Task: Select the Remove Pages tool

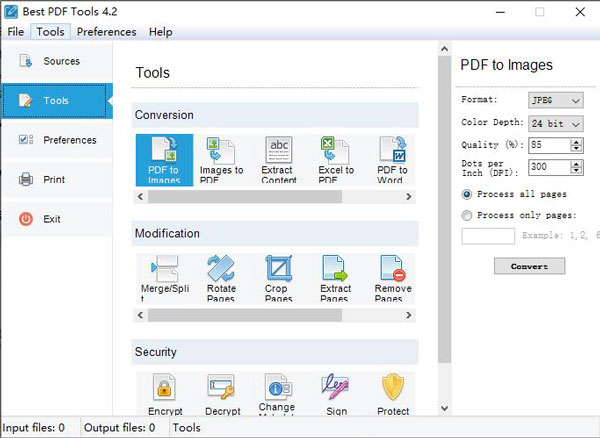Action: [x=393, y=278]
